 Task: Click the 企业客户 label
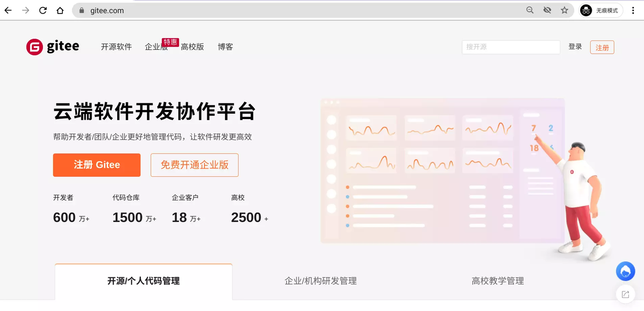[x=185, y=197]
